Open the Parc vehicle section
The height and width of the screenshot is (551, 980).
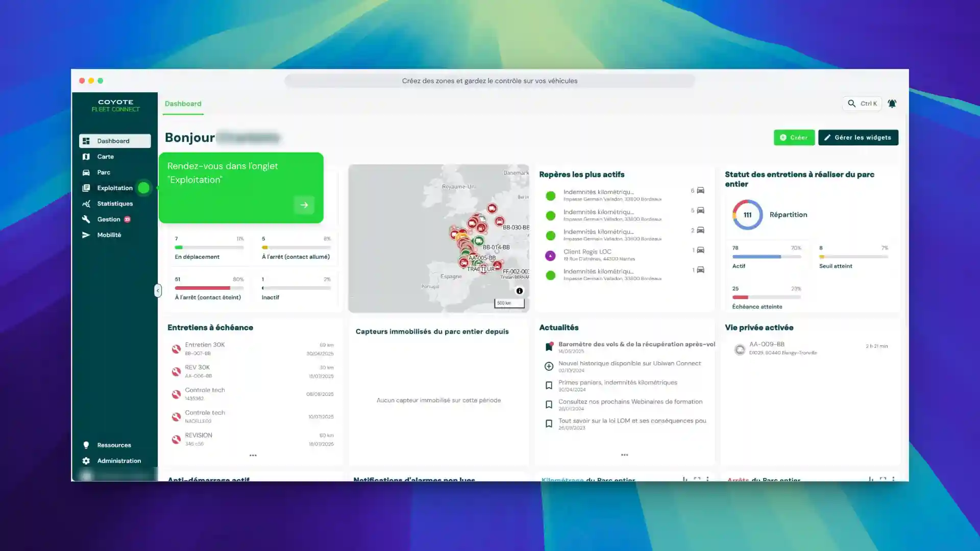104,172
